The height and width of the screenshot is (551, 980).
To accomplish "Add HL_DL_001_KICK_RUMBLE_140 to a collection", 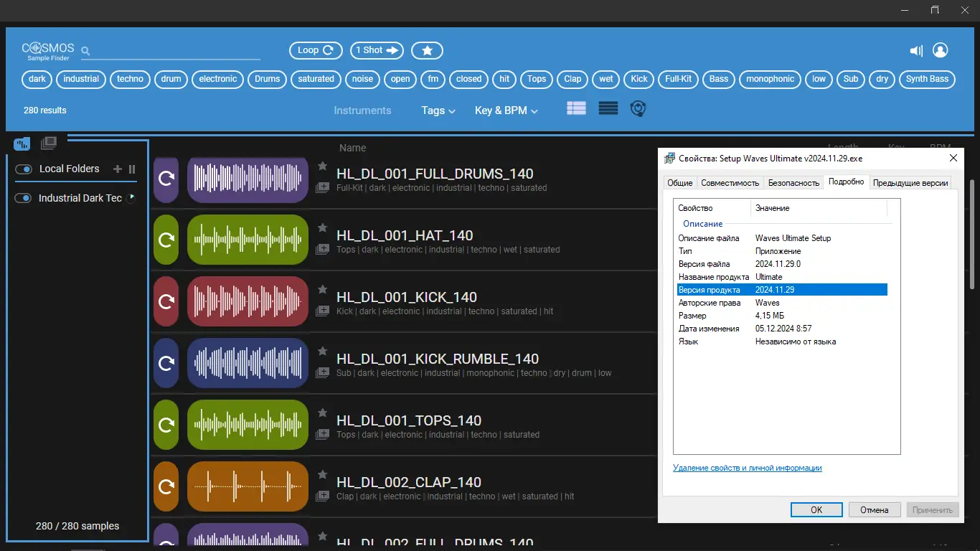I will click(323, 373).
